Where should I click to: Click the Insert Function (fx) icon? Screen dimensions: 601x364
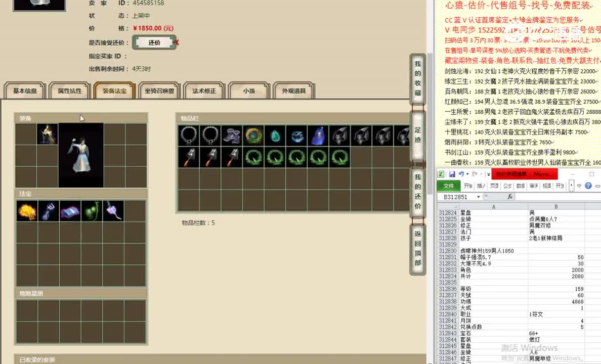(510, 197)
